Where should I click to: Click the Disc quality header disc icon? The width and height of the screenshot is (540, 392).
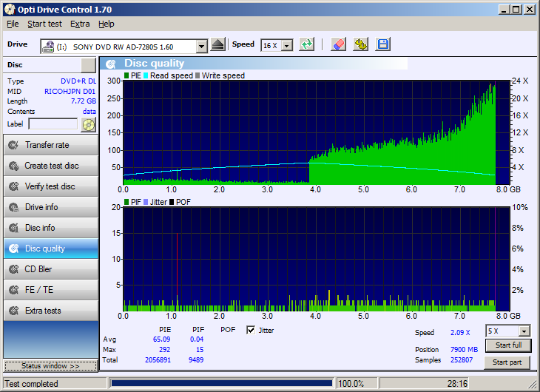[111, 64]
